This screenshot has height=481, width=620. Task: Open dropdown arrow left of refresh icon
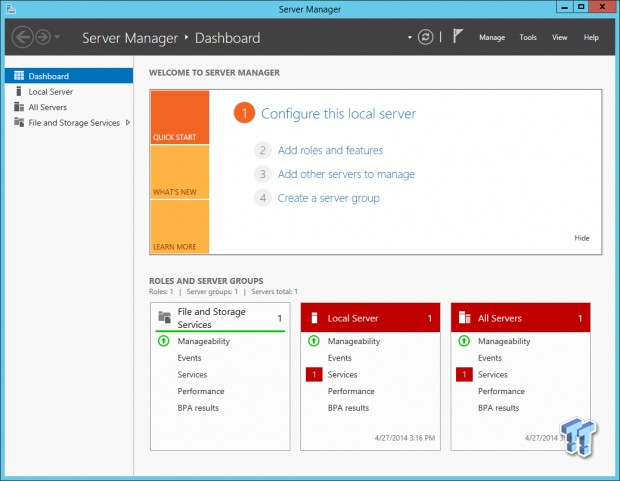410,38
